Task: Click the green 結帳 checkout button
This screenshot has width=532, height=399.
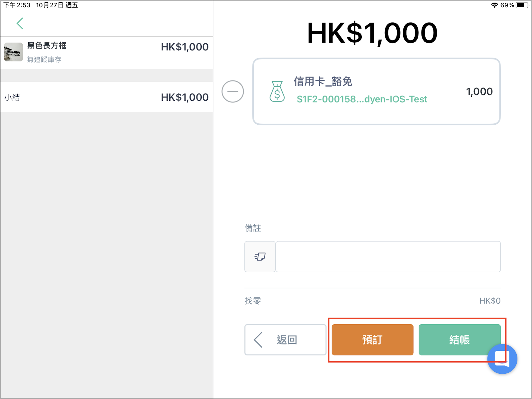Action: click(460, 340)
